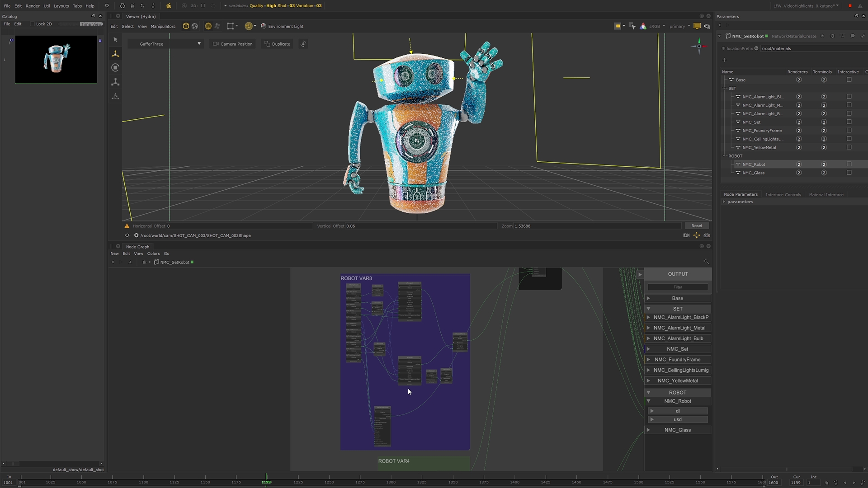Select the rotate manipulator tool
Viewport: 868px width, 488px height.
point(115,68)
